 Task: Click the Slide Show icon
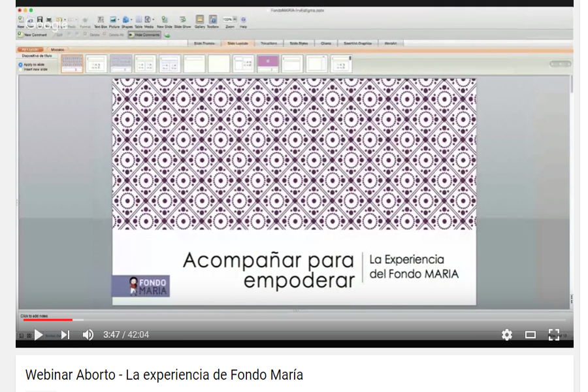pos(182,20)
